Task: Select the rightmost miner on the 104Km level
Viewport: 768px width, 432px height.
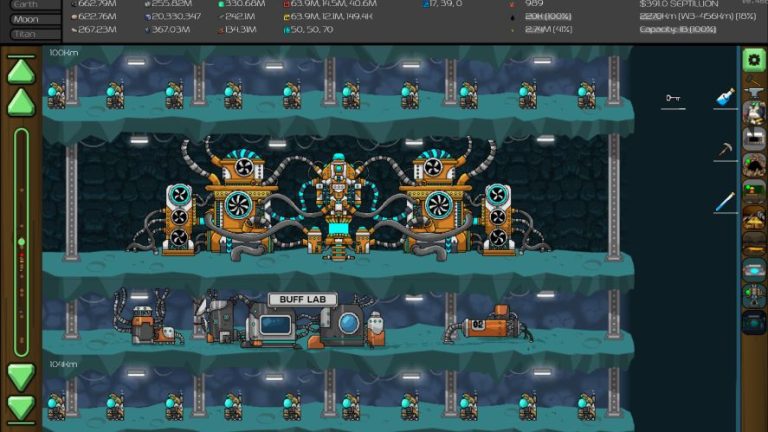Action: (x=586, y=408)
